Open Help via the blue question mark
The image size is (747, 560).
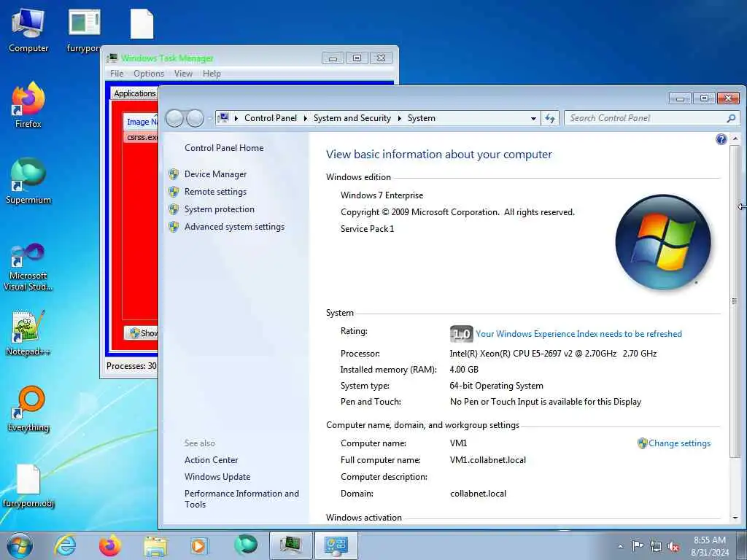pos(721,139)
